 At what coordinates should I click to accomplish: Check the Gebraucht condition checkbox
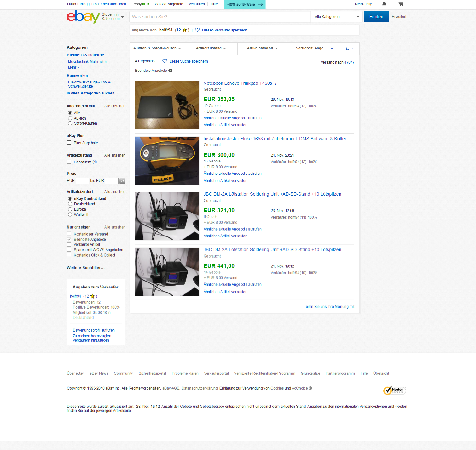coord(69,162)
